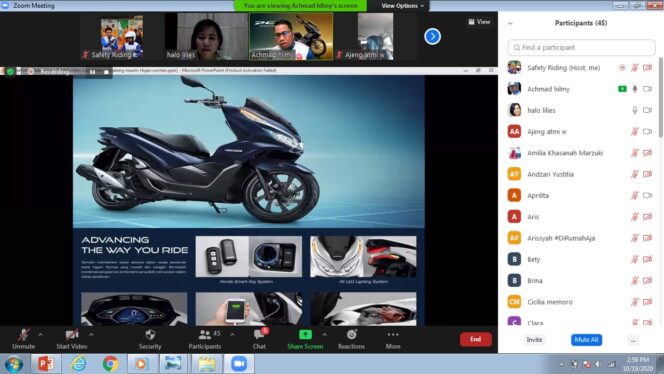Click Ajeng atmi w muted microphone icon
664x374 pixels.
635,132
